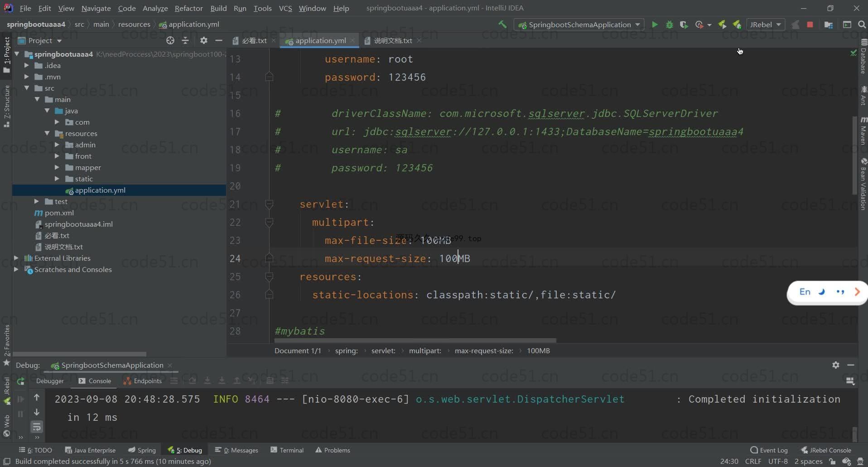Screen dimensions: 868x467
Task: Expand the mapper folder
Action: click(57, 167)
